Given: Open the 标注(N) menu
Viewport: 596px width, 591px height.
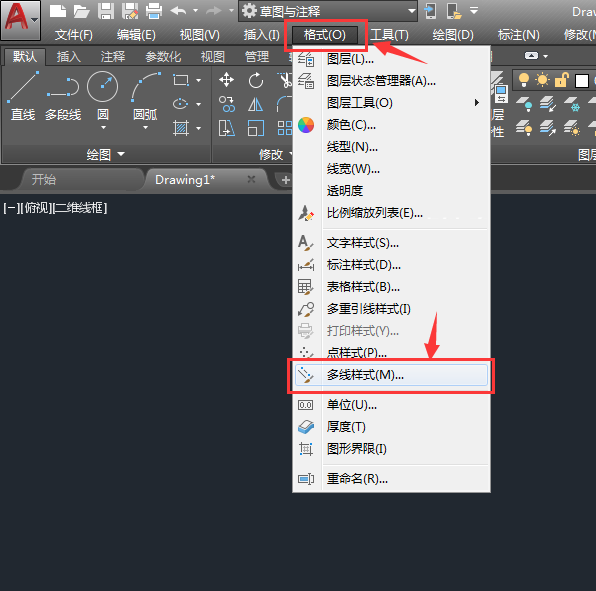Looking at the screenshot, I should tap(518, 35).
